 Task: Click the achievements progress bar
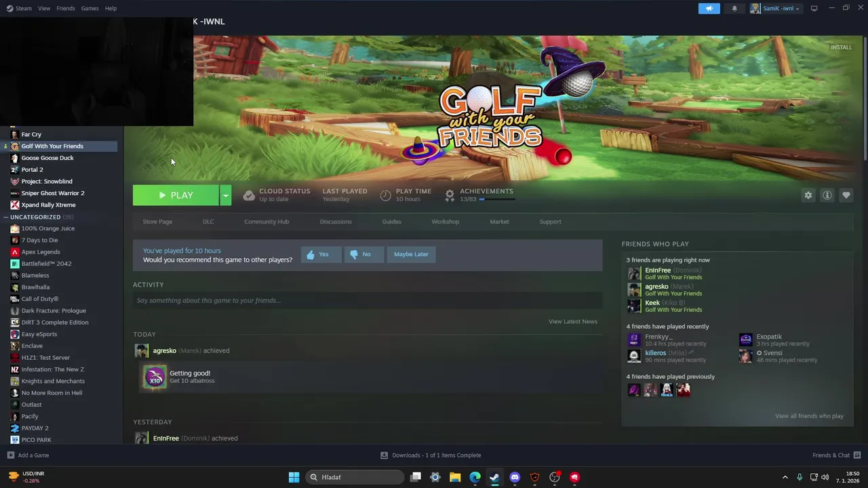pyautogui.click(x=497, y=199)
